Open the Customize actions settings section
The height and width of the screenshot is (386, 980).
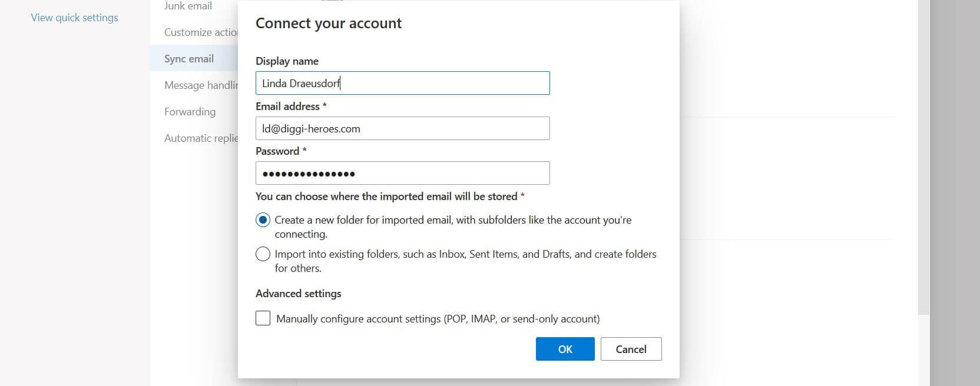point(201,32)
